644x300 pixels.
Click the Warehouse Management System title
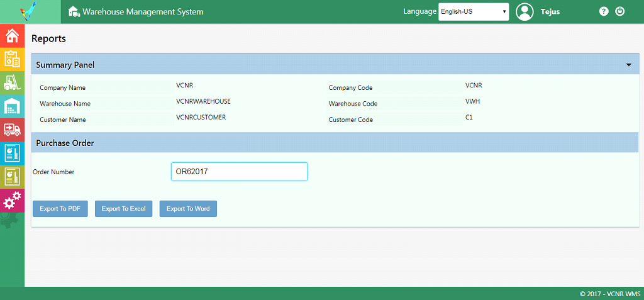143,11
